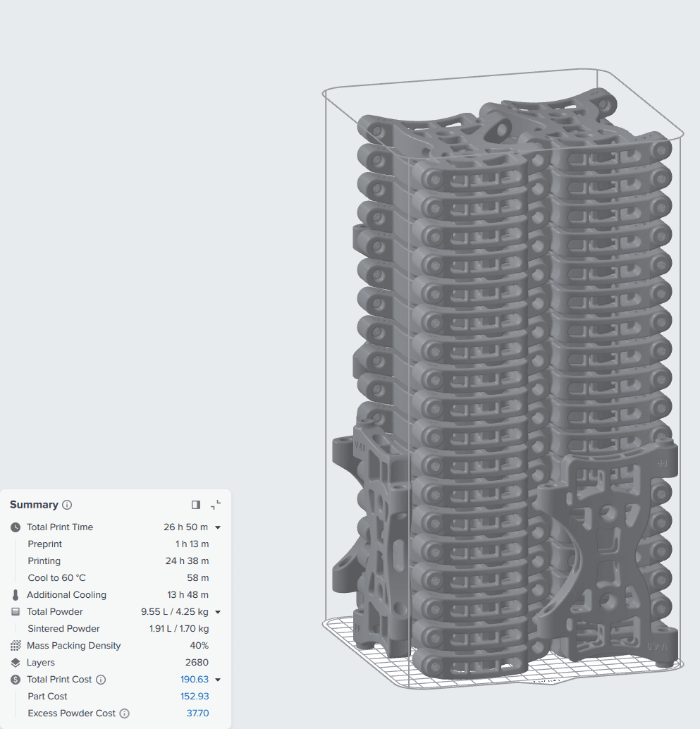
Task: Click the Excess Powder Cost value 37.70
Action: click(197, 713)
